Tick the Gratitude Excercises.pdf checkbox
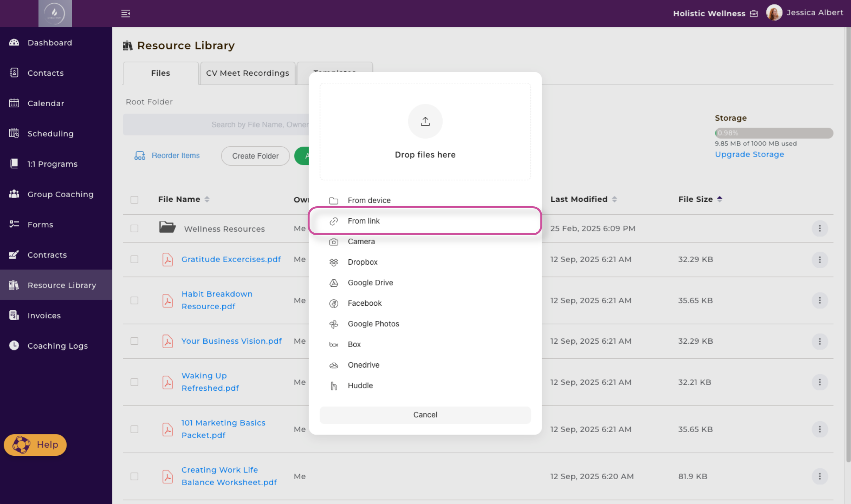This screenshot has width=851, height=504. tap(134, 259)
